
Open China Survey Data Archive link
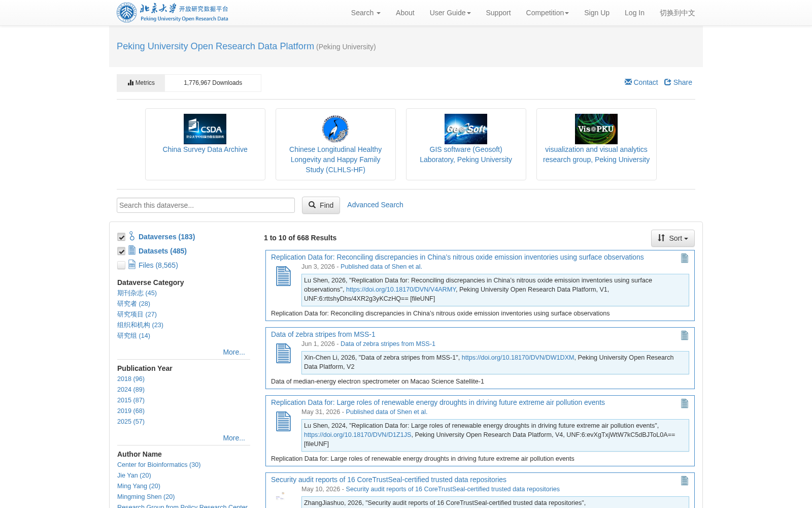(x=205, y=149)
